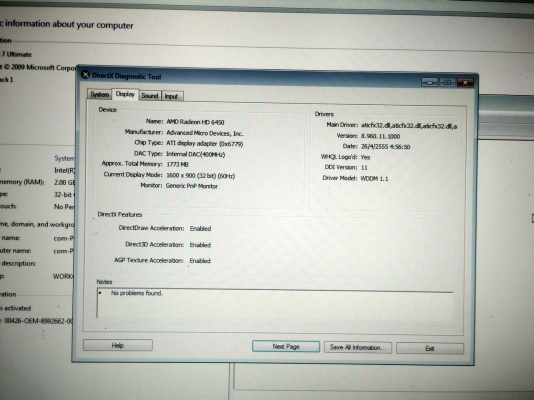Open the Sound tab

point(150,96)
